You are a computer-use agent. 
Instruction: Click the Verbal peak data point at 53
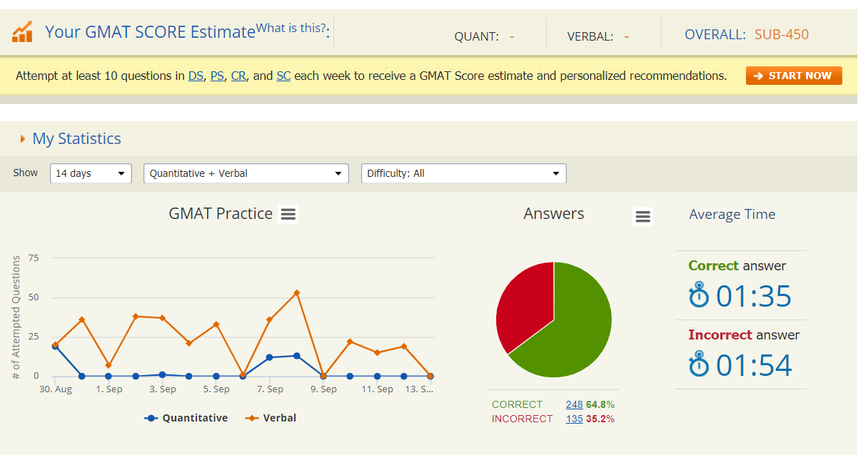tap(296, 293)
